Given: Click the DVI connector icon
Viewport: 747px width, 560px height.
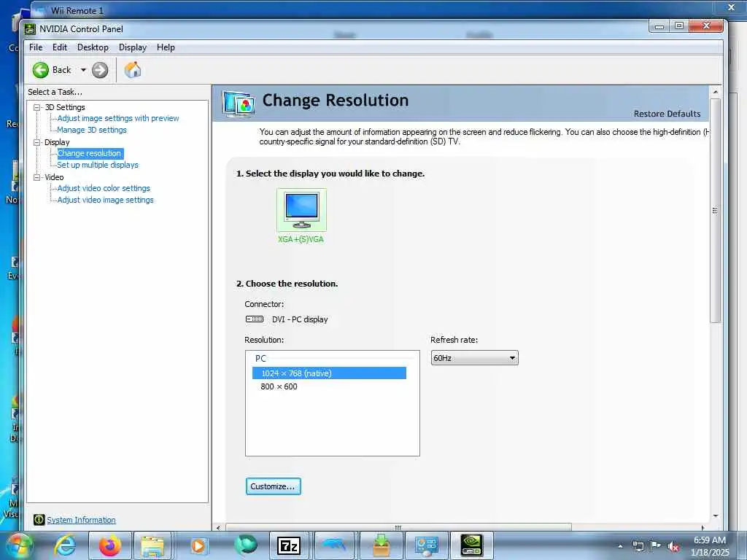Looking at the screenshot, I should click(255, 319).
